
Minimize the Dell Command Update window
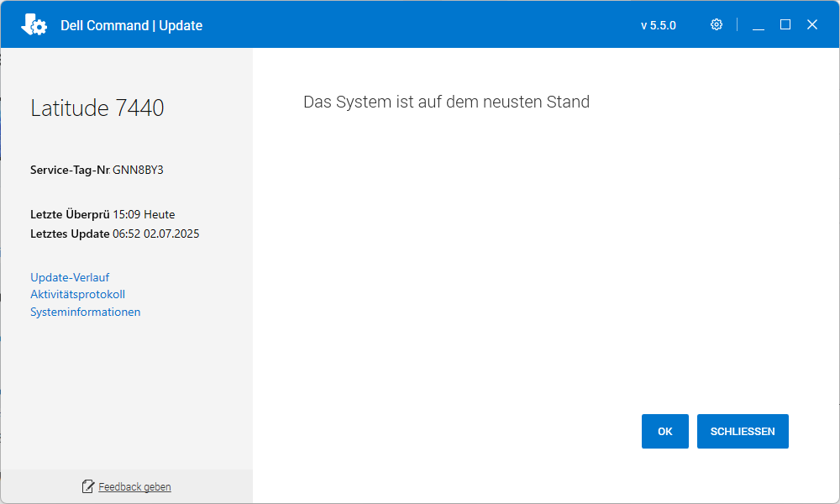click(759, 25)
